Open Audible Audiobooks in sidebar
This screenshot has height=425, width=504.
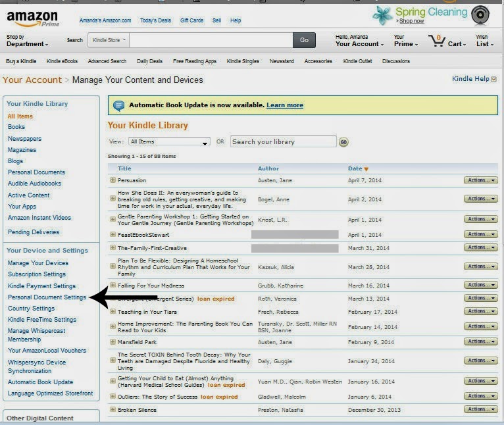[x=34, y=184]
